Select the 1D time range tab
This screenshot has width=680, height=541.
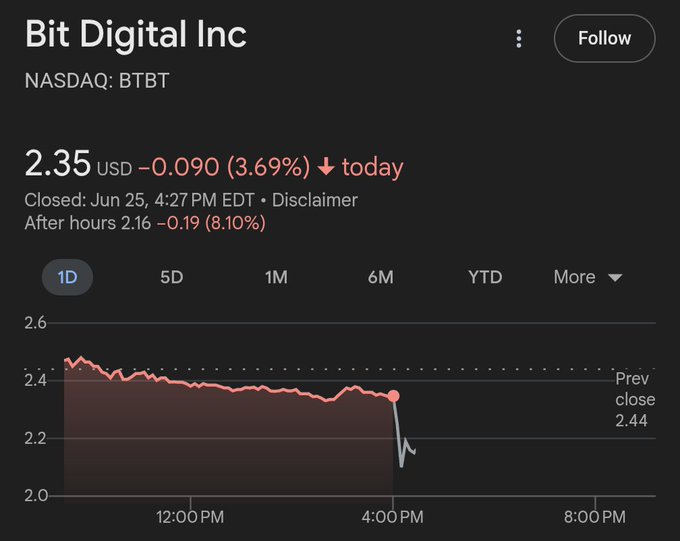67,277
